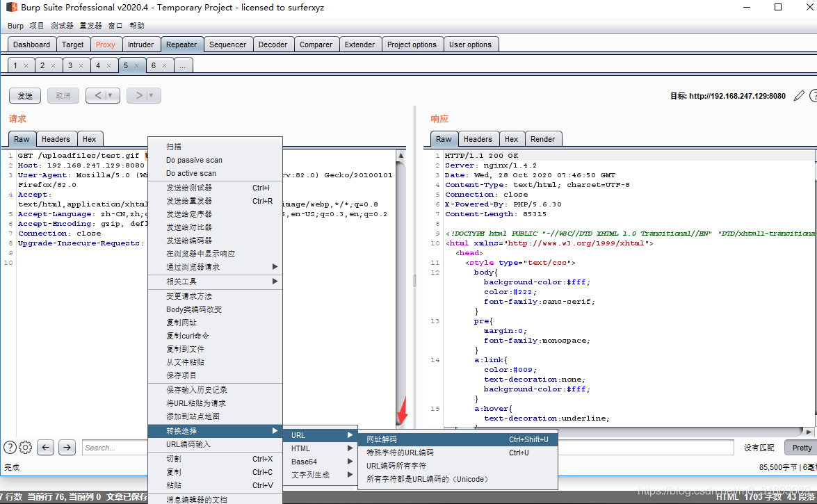Select 网址解码 from the URL submenu
This screenshot has height=504, width=817.
click(x=382, y=439)
